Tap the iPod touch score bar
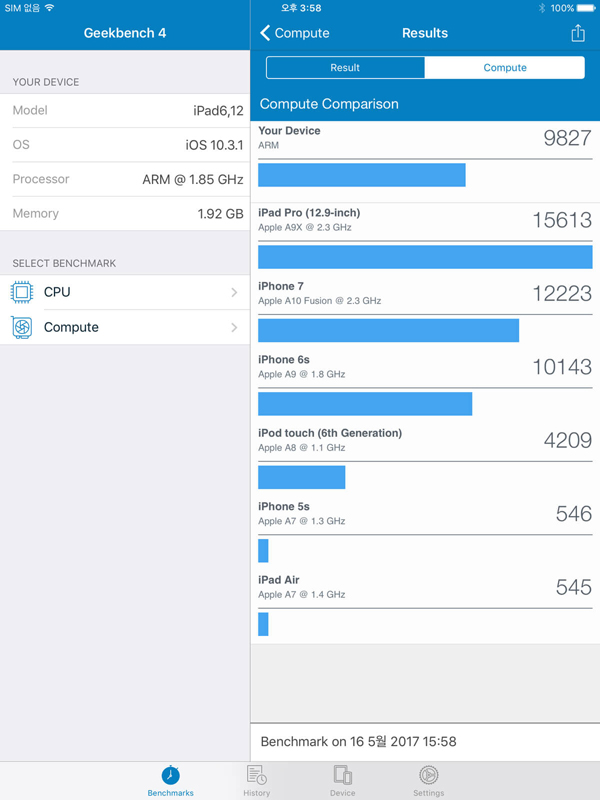Viewport: 600px width, 800px height. [x=302, y=477]
